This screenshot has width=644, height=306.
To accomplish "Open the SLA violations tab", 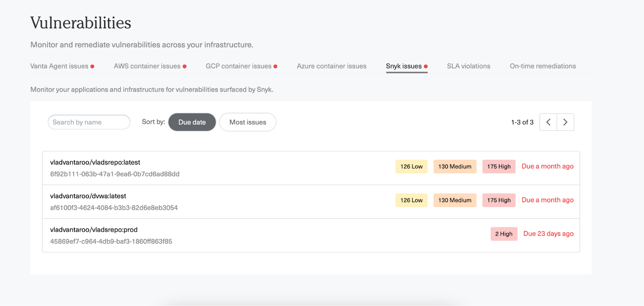I will (468, 66).
